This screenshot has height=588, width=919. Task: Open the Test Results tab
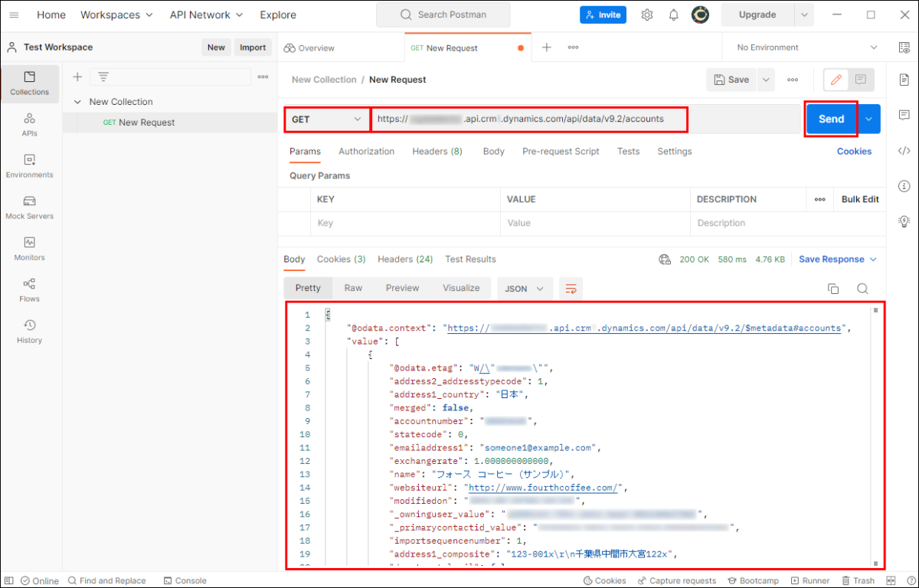coord(470,260)
